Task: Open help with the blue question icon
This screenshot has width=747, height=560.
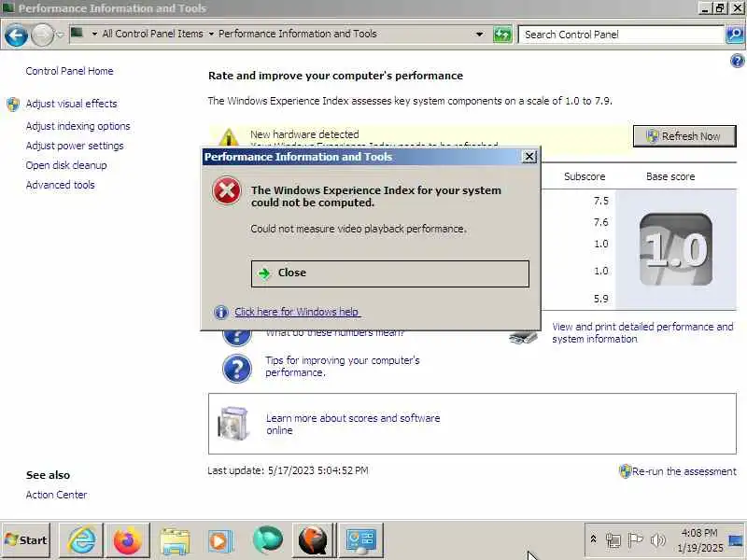Action: click(x=737, y=61)
